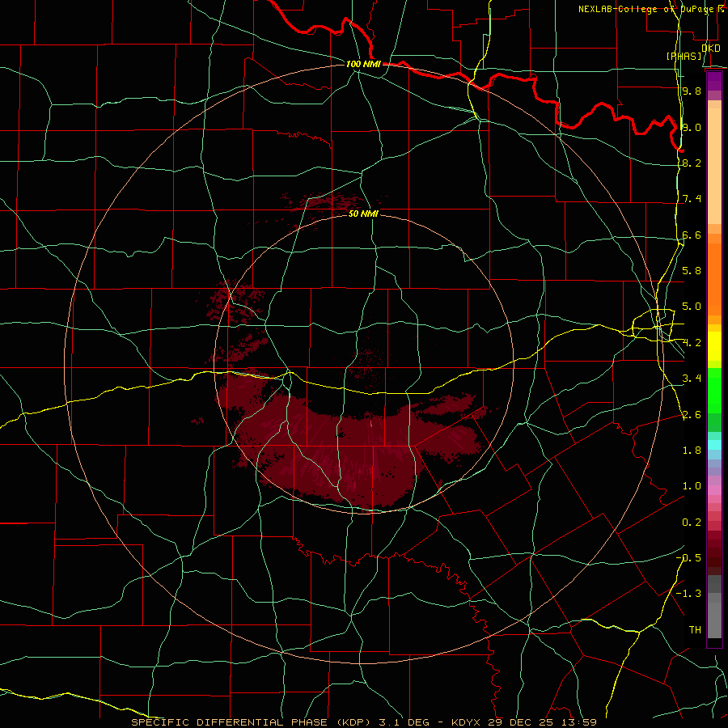Click the 1.0 scale value
The height and width of the screenshot is (728, 728).
click(692, 486)
